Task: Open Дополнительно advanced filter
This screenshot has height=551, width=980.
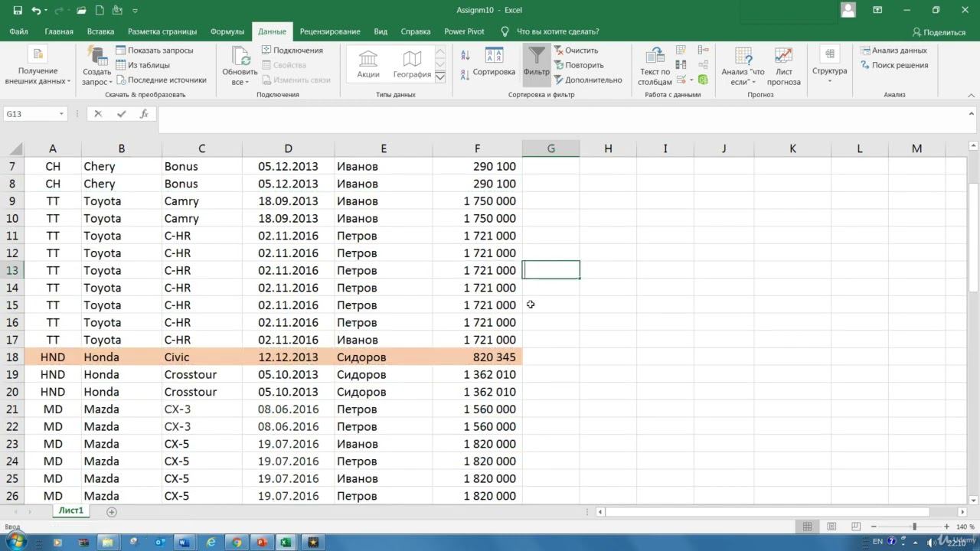Action: click(588, 80)
